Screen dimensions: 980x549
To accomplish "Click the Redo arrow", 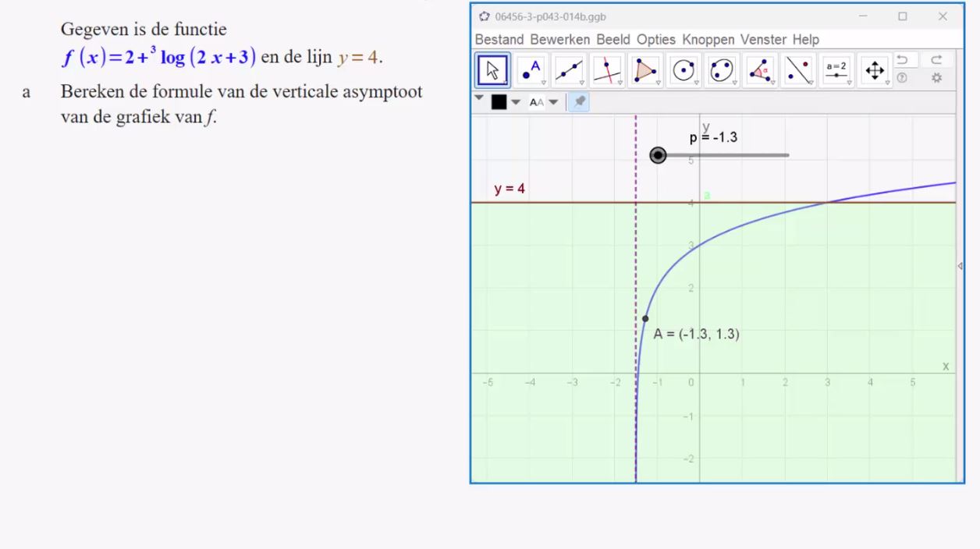I will pyautogui.click(x=937, y=60).
